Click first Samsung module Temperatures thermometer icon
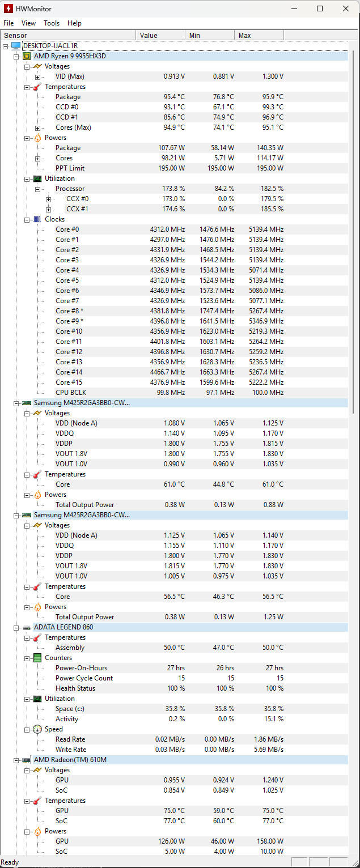360x868 pixels. click(37, 474)
